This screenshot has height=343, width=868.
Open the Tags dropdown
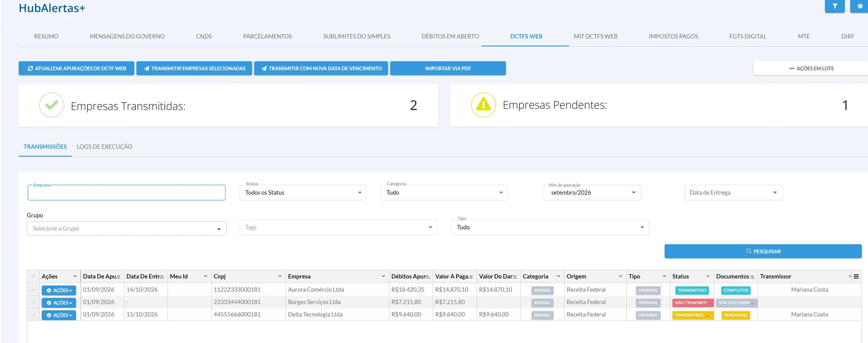pos(339,227)
